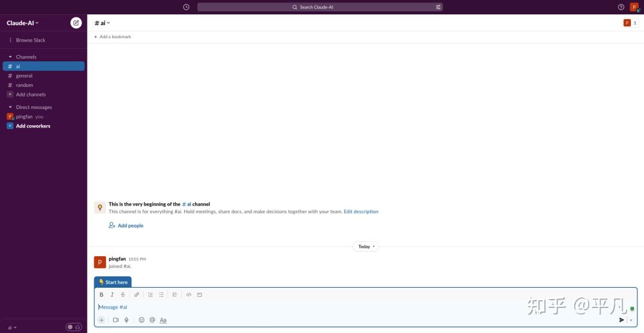Open the Start here tab
The width and height of the screenshot is (644, 333).
click(113, 282)
